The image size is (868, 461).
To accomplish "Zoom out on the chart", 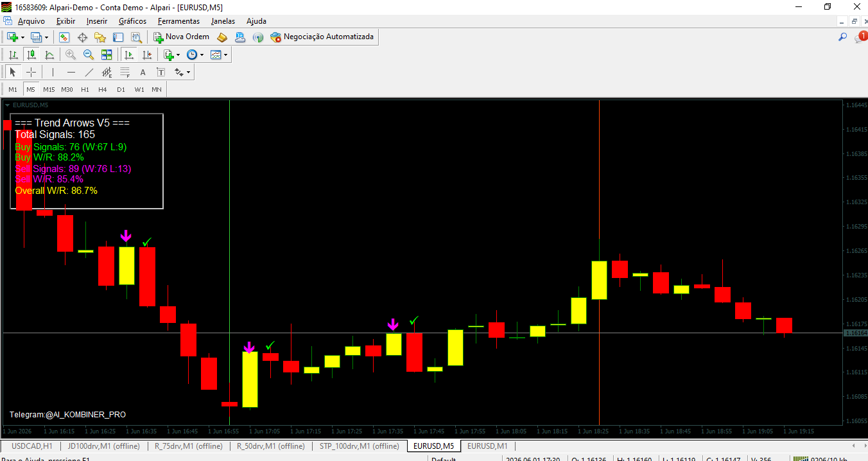I will pyautogui.click(x=89, y=55).
